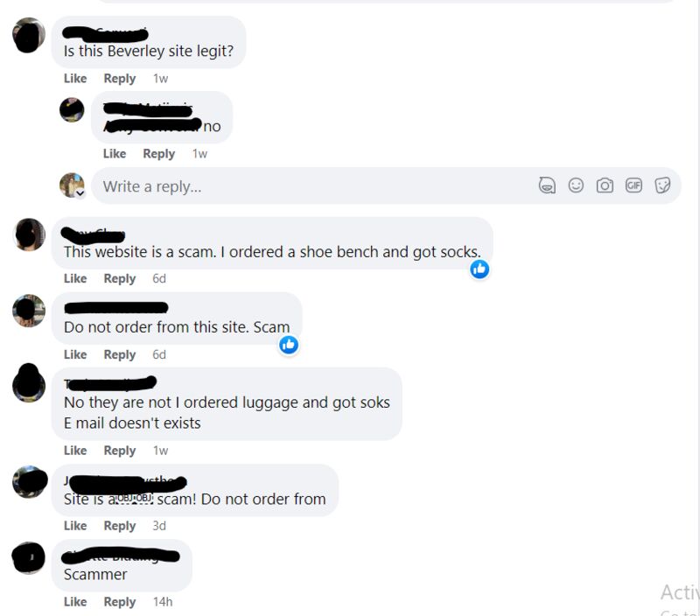Reply to the nested "no" comment
The image size is (700, 616).
click(159, 154)
